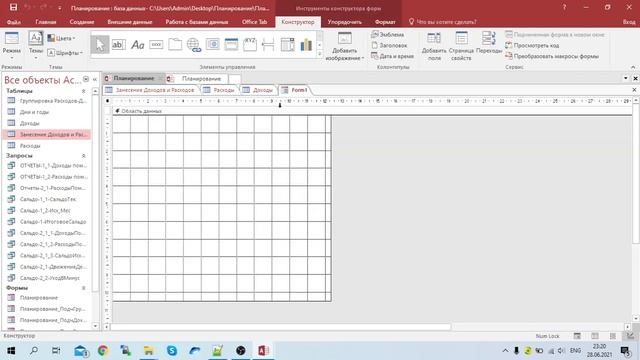
Task: Select the Combo Box control
Action: (x=287, y=44)
